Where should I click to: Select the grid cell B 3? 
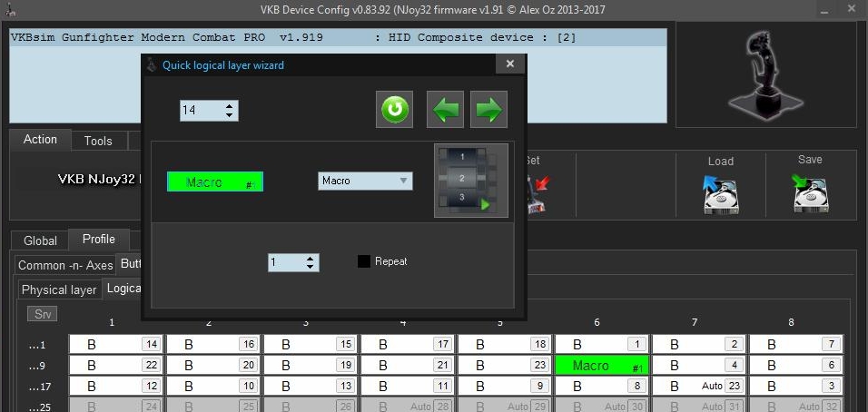(x=796, y=386)
